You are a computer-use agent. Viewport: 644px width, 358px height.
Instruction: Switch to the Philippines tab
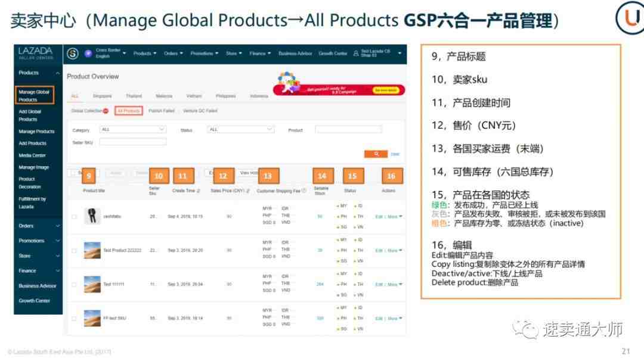[226, 96]
